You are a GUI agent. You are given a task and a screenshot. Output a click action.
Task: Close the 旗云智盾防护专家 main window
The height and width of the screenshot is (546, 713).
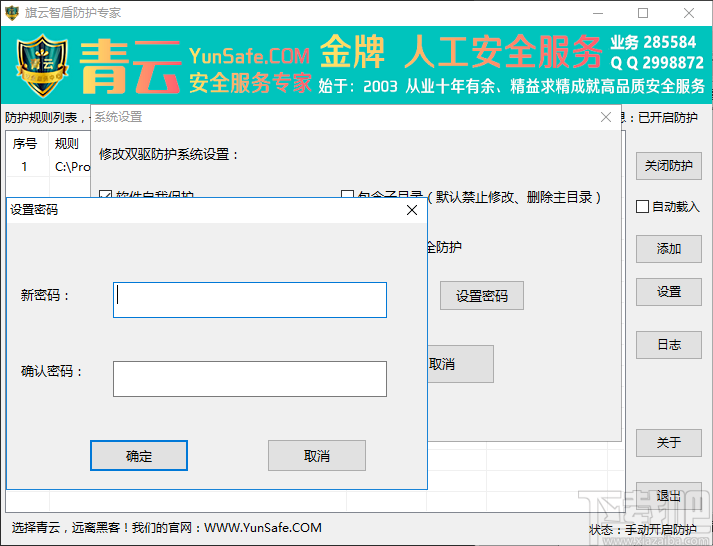click(689, 13)
